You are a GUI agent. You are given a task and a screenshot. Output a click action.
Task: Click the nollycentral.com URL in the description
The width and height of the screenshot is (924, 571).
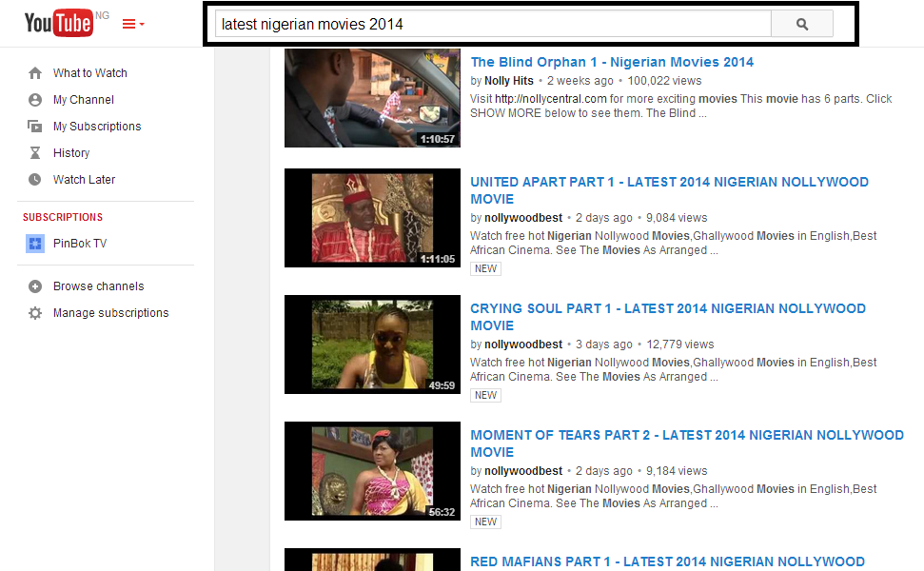[550, 98]
